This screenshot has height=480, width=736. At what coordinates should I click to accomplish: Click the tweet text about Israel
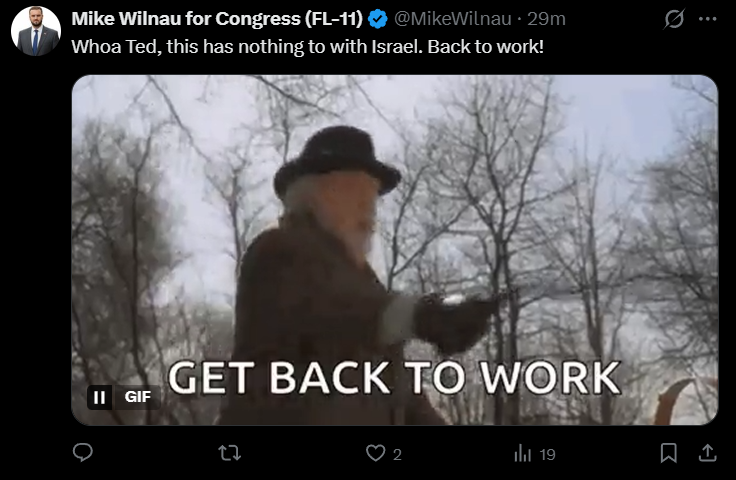(307, 47)
